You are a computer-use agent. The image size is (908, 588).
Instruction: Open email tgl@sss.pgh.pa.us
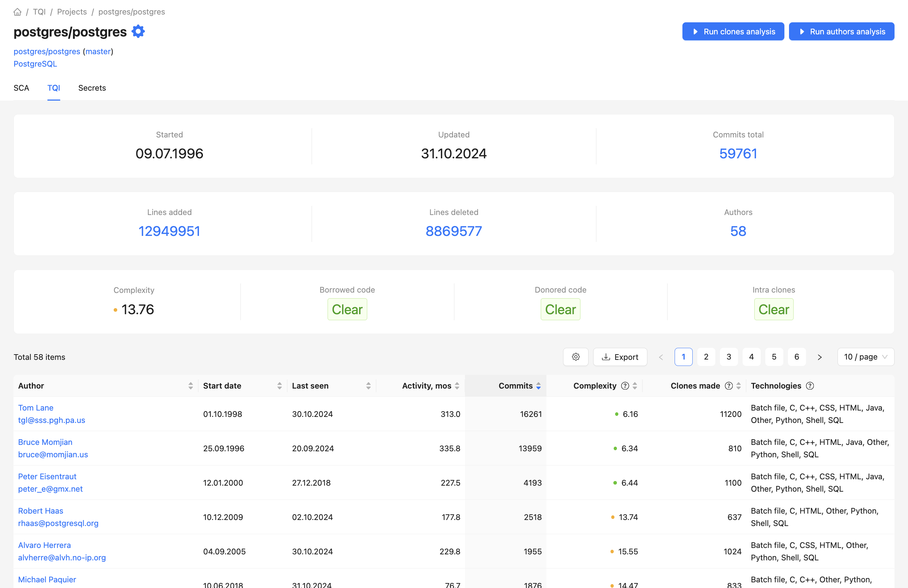click(x=51, y=420)
